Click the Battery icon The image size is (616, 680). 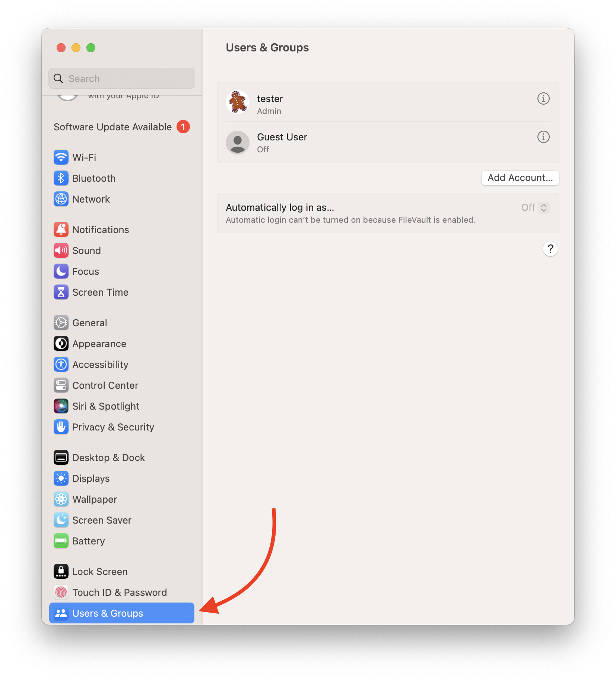pyautogui.click(x=61, y=541)
